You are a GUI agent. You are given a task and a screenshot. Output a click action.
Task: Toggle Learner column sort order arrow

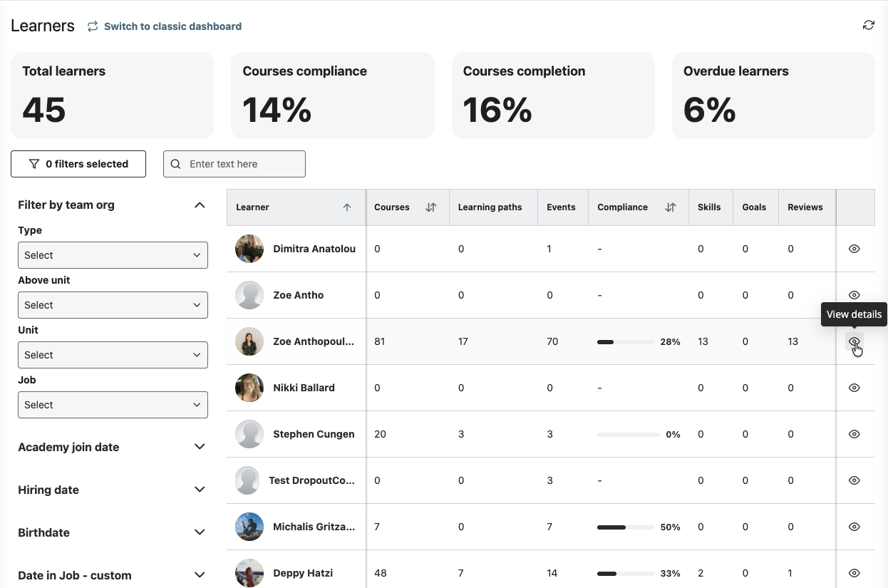(347, 207)
